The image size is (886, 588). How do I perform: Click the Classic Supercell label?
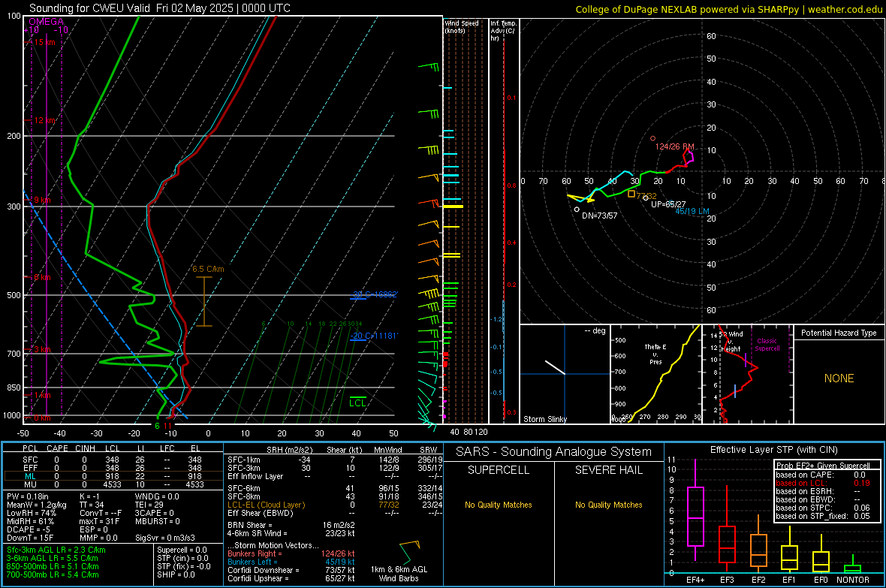767,345
